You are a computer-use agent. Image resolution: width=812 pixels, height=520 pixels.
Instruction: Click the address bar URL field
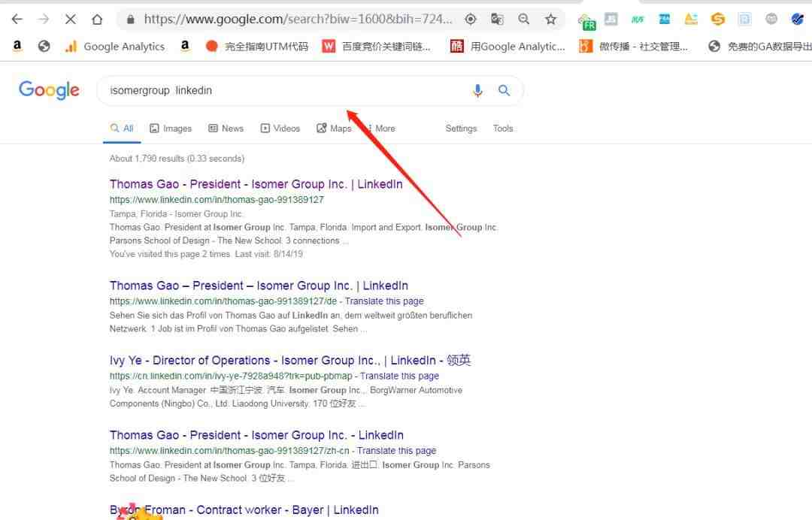point(298,20)
